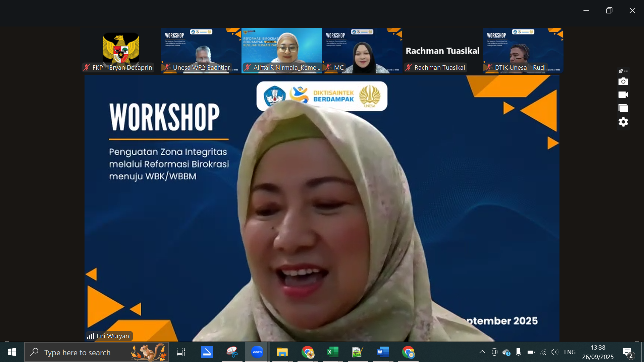Open Word from the taskbar

[x=383, y=352]
